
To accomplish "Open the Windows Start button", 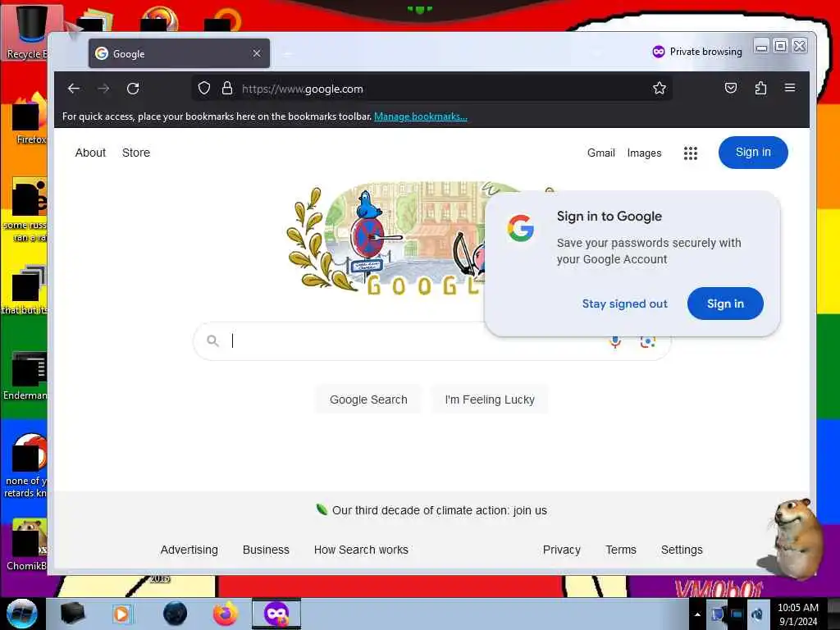I will pos(21,614).
